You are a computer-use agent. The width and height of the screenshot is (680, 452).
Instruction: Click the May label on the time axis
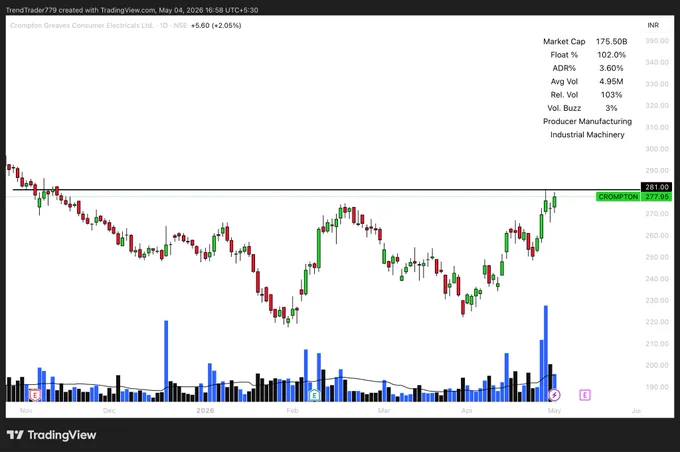[x=554, y=410]
